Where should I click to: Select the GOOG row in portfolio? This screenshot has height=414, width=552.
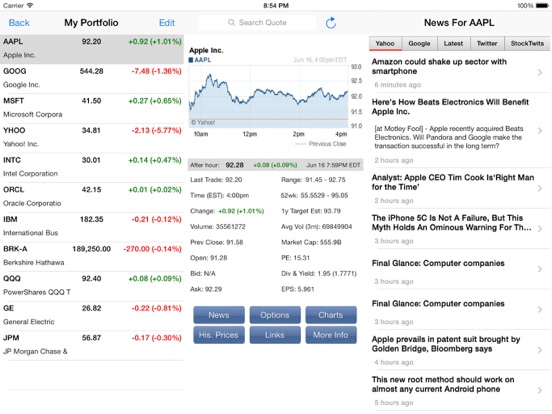[92, 78]
